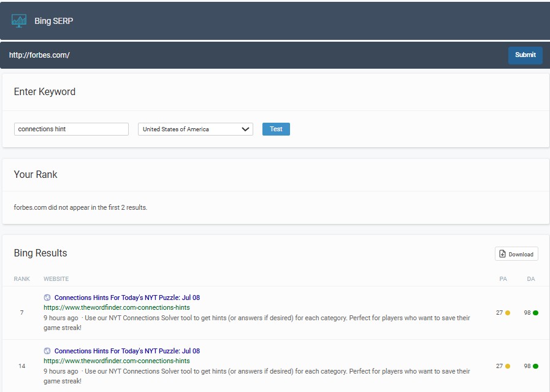Click the Your Rank section heading
Screen dimensions: 550x392
(36, 174)
